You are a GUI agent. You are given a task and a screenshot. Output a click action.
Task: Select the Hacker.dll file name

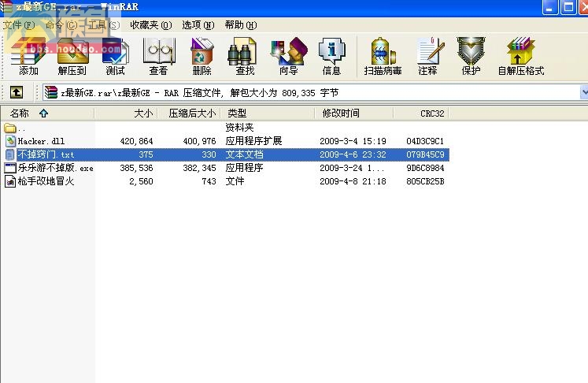[x=41, y=142]
